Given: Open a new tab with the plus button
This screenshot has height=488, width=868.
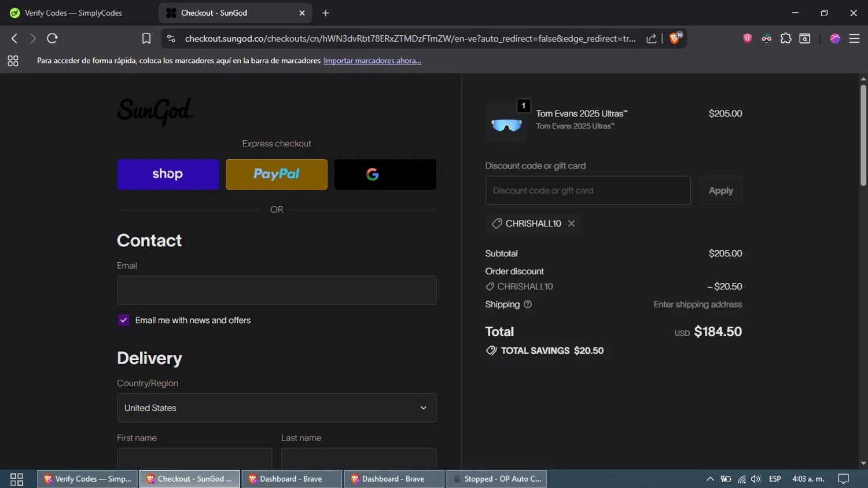Looking at the screenshot, I should pos(326,13).
